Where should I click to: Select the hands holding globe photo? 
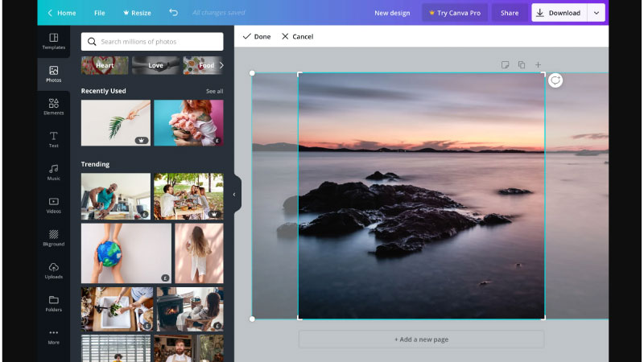click(126, 253)
